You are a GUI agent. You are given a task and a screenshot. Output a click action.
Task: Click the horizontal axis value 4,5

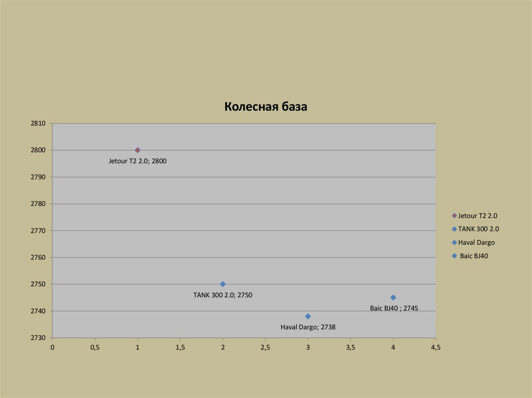click(436, 348)
